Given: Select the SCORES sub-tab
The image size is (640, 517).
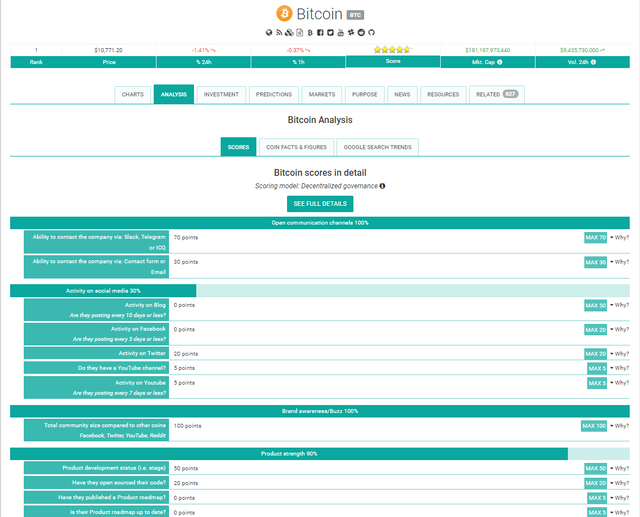Looking at the screenshot, I should [x=238, y=147].
